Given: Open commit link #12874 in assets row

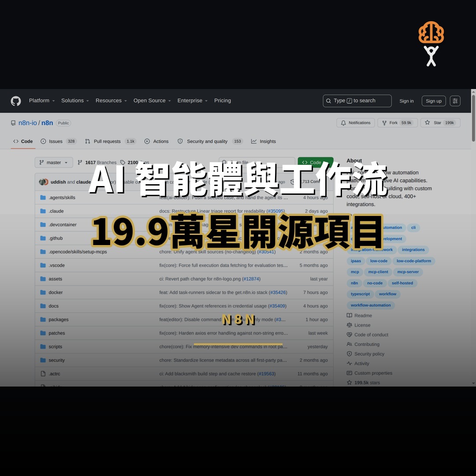Looking at the screenshot, I should pos(251,279).
